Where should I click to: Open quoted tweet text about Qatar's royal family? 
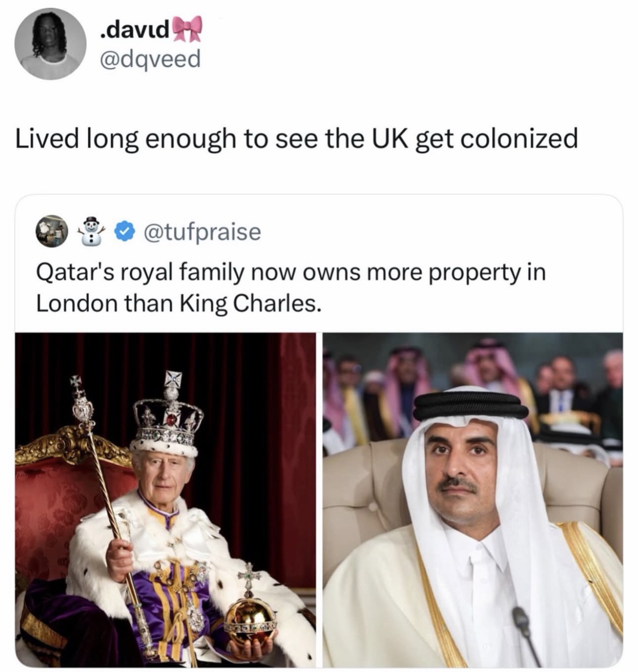point(291,288)
